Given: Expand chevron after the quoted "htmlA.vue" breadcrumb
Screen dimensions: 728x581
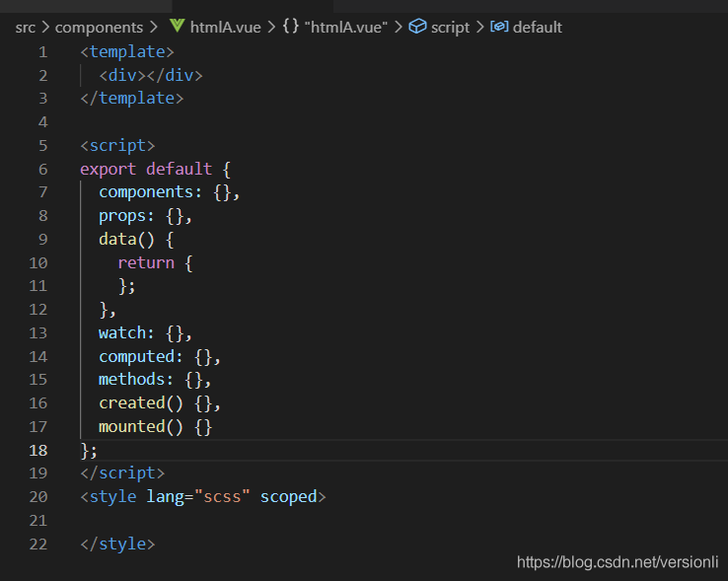Looking at the screenshot, I should 399,27.
